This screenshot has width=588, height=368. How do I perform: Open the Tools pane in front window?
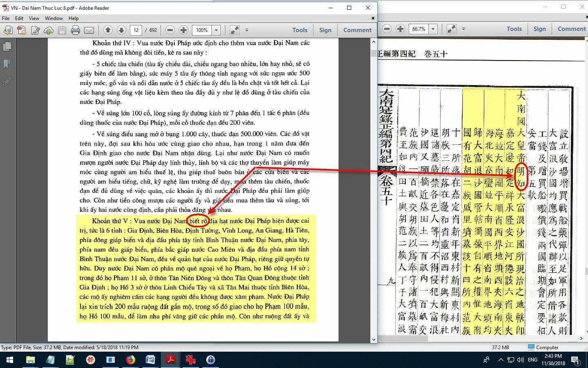300,30
